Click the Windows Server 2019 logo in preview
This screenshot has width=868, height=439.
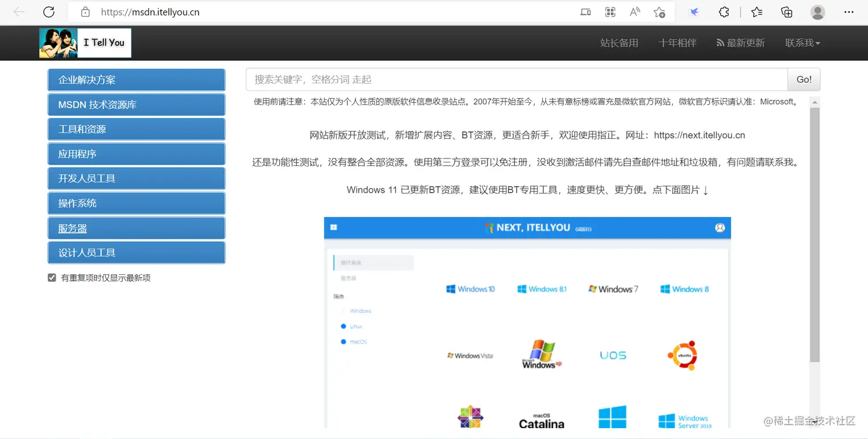coord(685,422)
